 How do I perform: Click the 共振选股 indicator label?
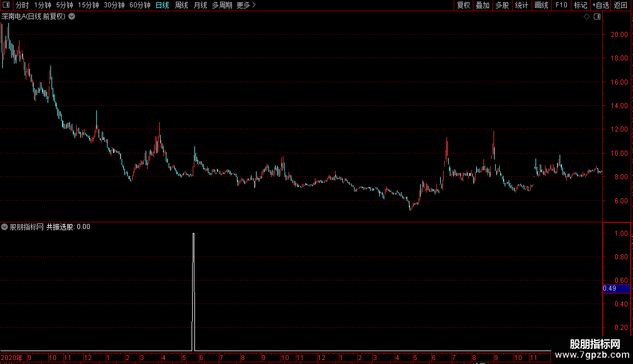(x=60, y=227)
